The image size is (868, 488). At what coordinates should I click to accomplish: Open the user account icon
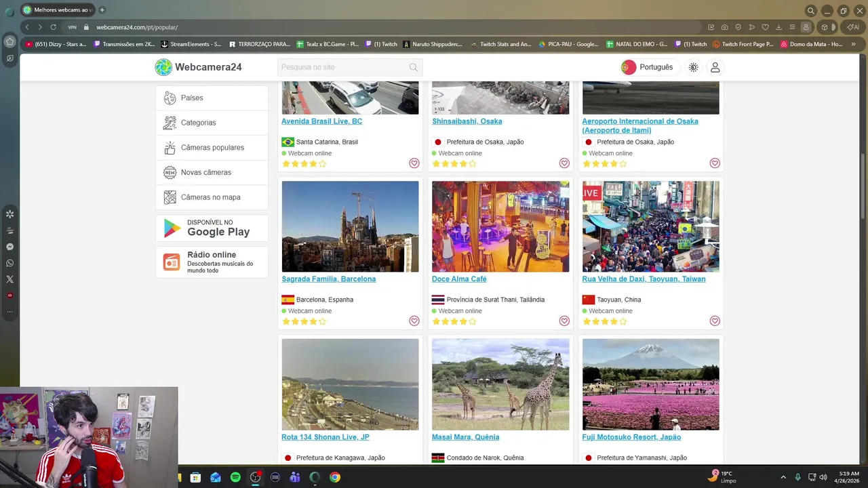[715, 67]
